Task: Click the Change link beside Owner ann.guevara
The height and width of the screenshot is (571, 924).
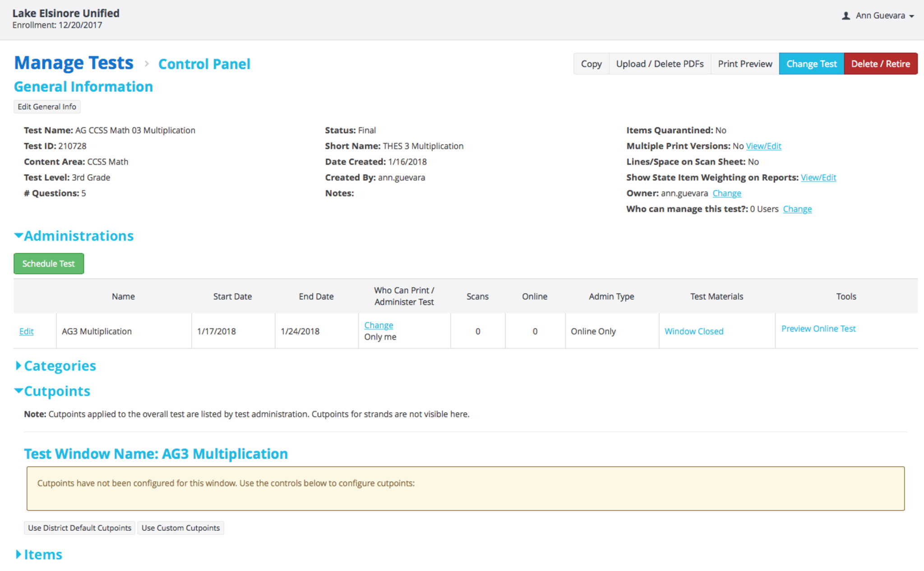Action: tap(727, 193)
